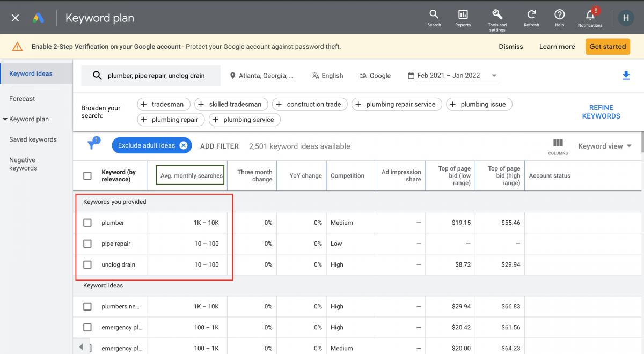Click REFINE KEYWORDS
The height and width of the screenshot is (354, 644).
pos(601,112)
